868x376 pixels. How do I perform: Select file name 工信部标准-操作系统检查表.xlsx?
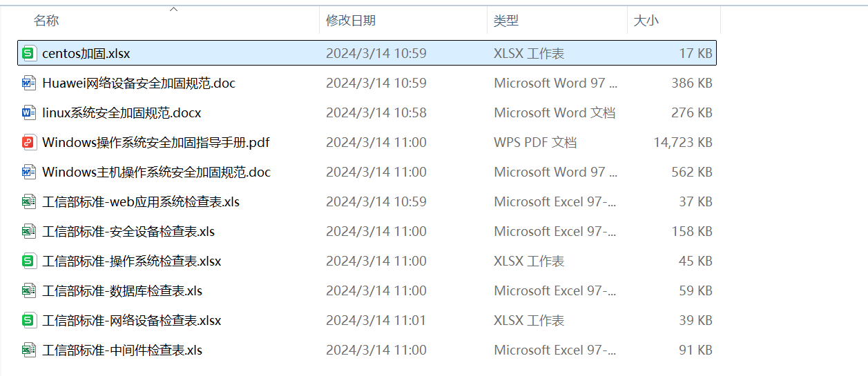pyautogui.click(x=132, y=261)
